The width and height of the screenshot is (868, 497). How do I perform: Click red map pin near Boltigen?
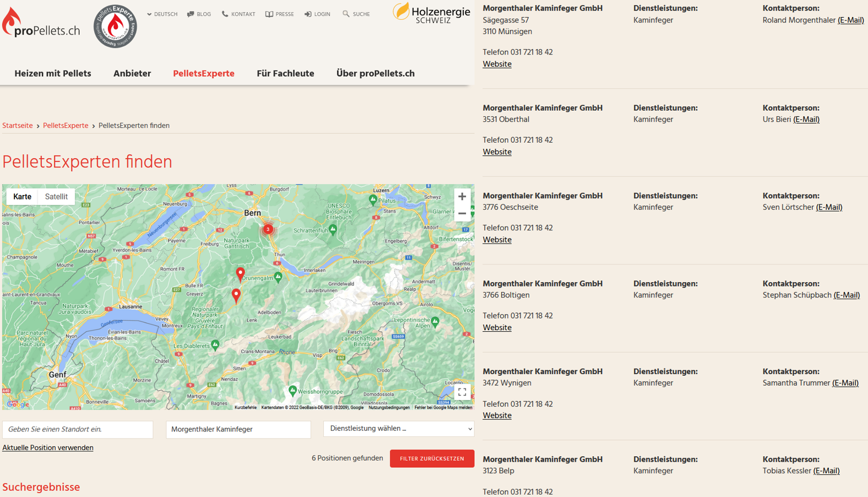tap(240, 274)
